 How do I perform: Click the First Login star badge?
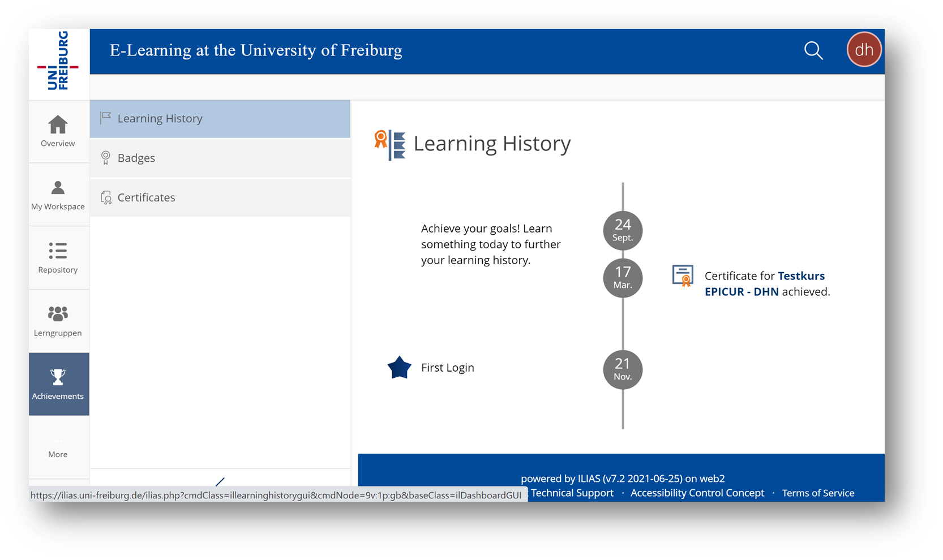400,368
